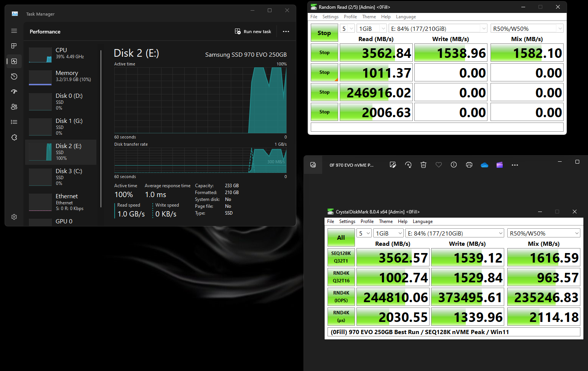Rotate the image in Photos
588x371 pixels.
pos(408,165)
